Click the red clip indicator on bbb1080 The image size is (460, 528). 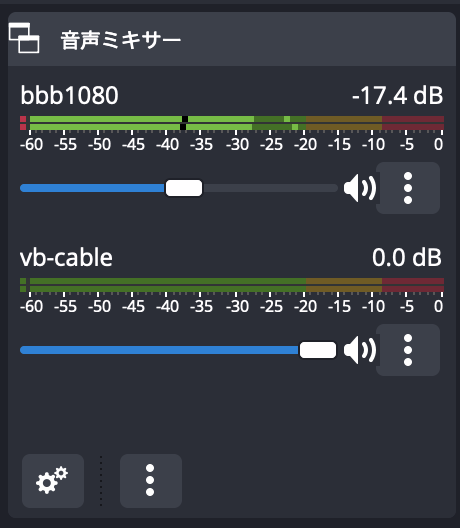pyautogui.click(x=23, y=123)
